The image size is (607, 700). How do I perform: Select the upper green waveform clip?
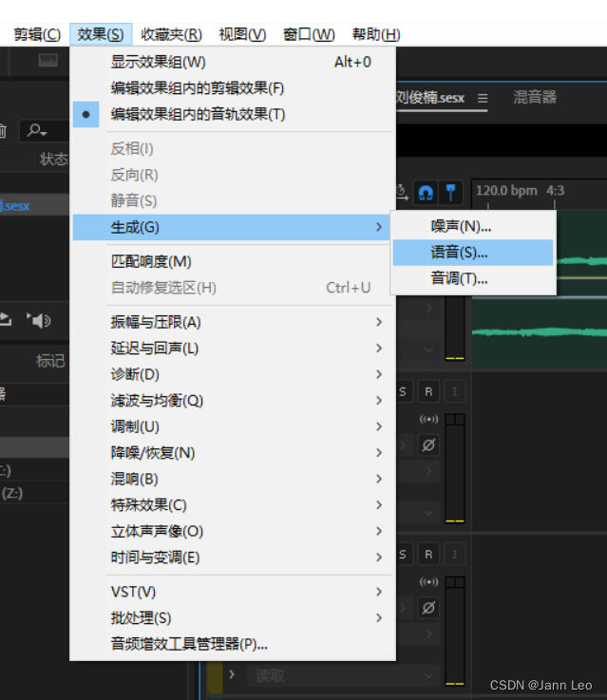pos(581,260)
